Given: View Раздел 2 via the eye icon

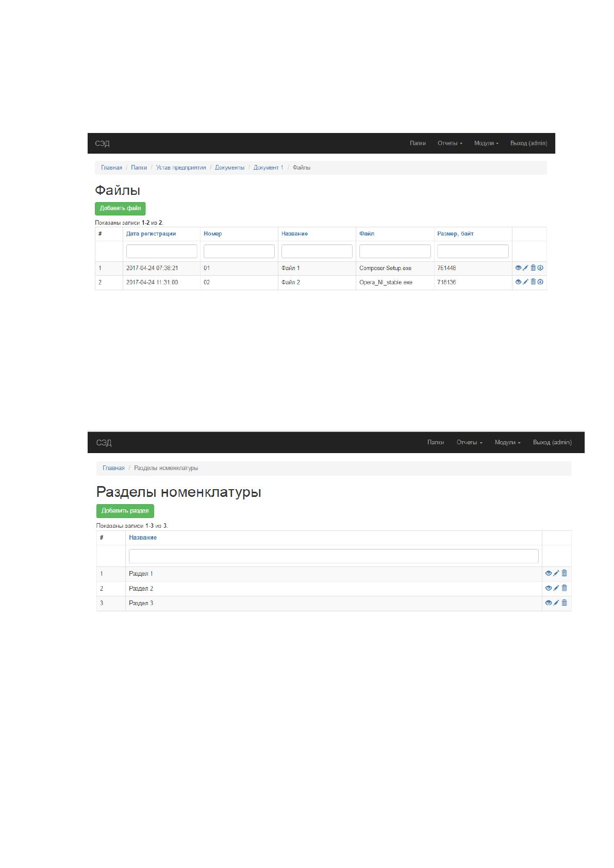Looking at the screenshot, I should 549,588.
